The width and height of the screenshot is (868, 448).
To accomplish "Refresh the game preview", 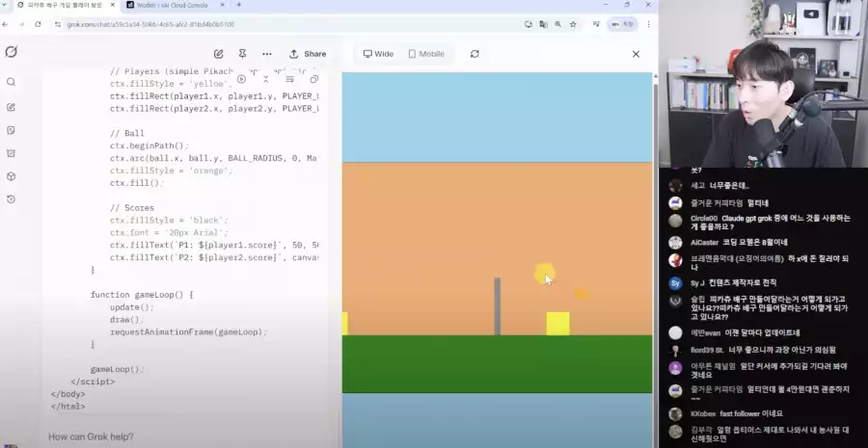I will pyautogui.click(x=475, y=54).
